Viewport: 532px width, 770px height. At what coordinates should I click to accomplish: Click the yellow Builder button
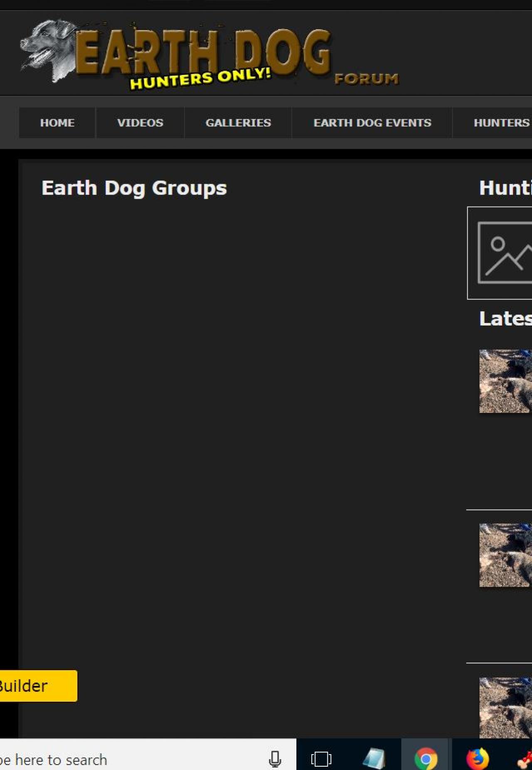[x=38, y=686]
